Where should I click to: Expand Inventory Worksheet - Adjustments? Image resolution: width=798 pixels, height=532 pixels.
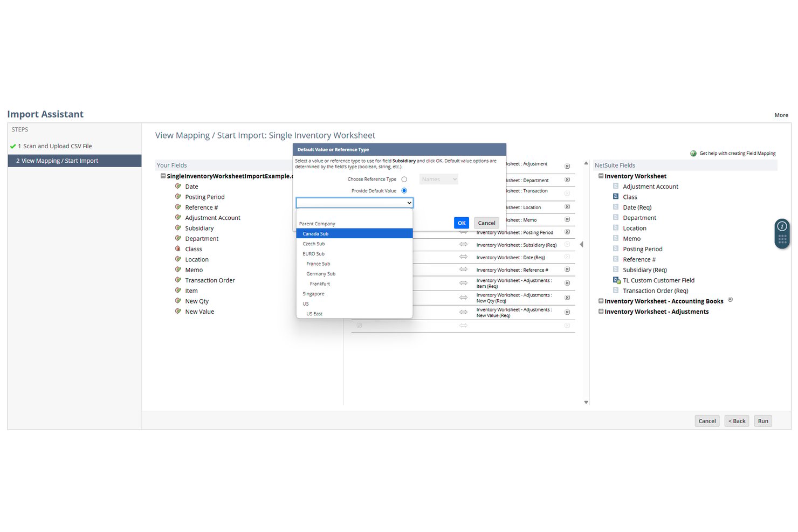601,312
